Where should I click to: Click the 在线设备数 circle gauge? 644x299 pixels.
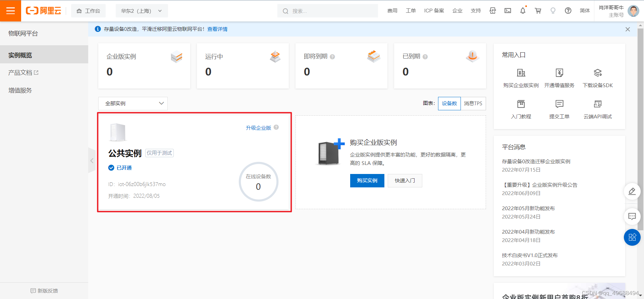[258, 182]
